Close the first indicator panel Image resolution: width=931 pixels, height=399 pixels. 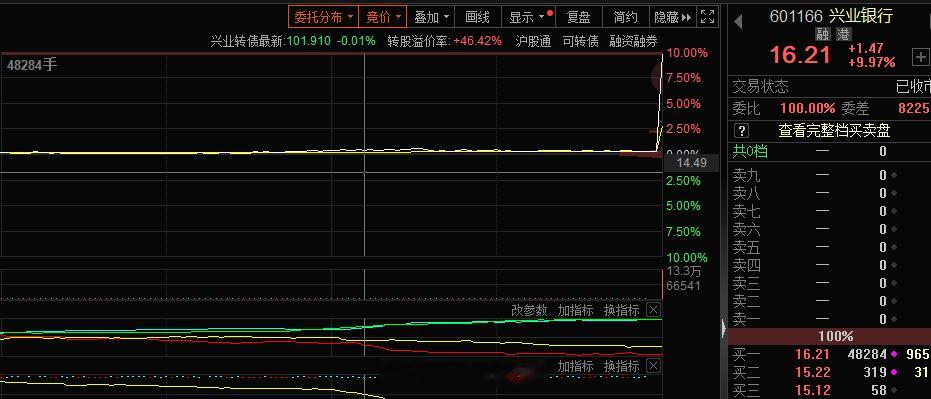[x=653, y=310]
